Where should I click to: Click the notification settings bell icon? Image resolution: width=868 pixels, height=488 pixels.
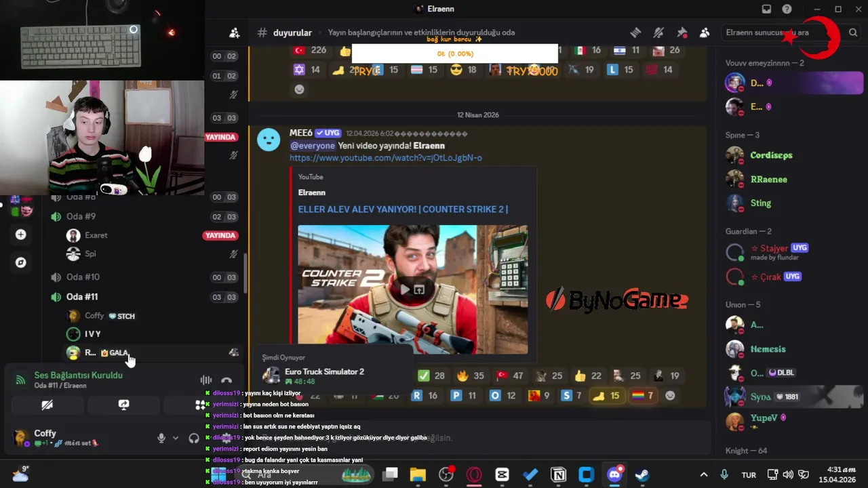(x=658, y=33)
